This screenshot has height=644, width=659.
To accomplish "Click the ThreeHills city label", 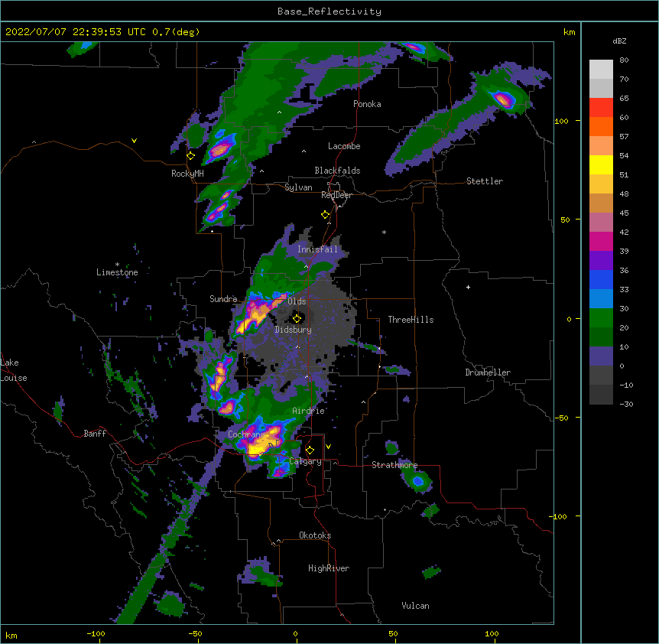I will click(411, 320).
